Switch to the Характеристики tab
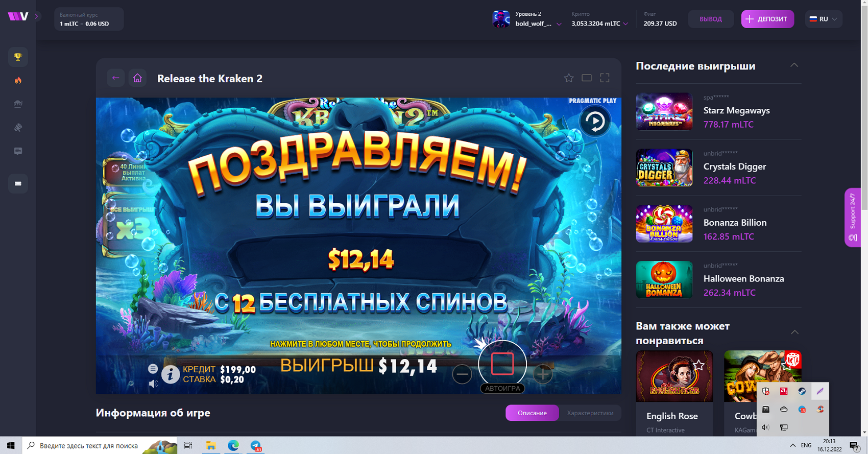 (590, 413)
